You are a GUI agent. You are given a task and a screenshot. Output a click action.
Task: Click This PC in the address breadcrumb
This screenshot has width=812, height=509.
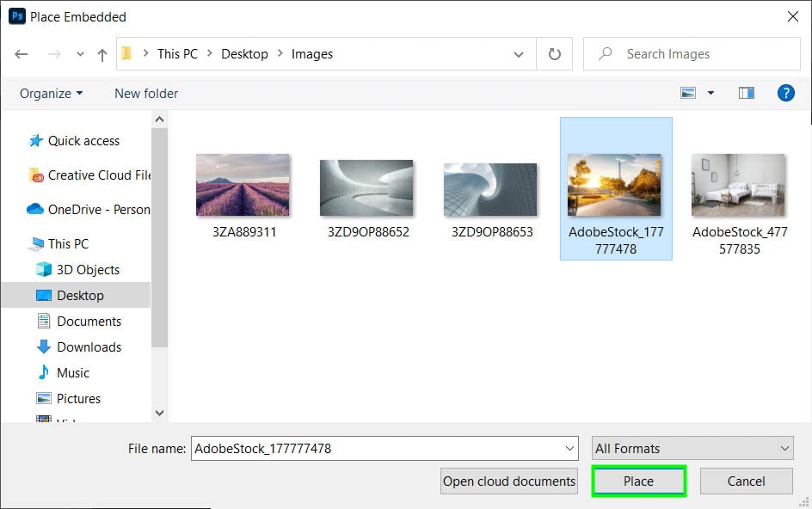click(177, 54)
